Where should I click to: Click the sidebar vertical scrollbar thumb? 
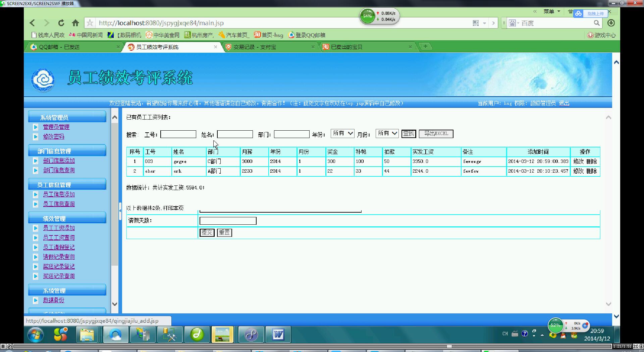115,195
